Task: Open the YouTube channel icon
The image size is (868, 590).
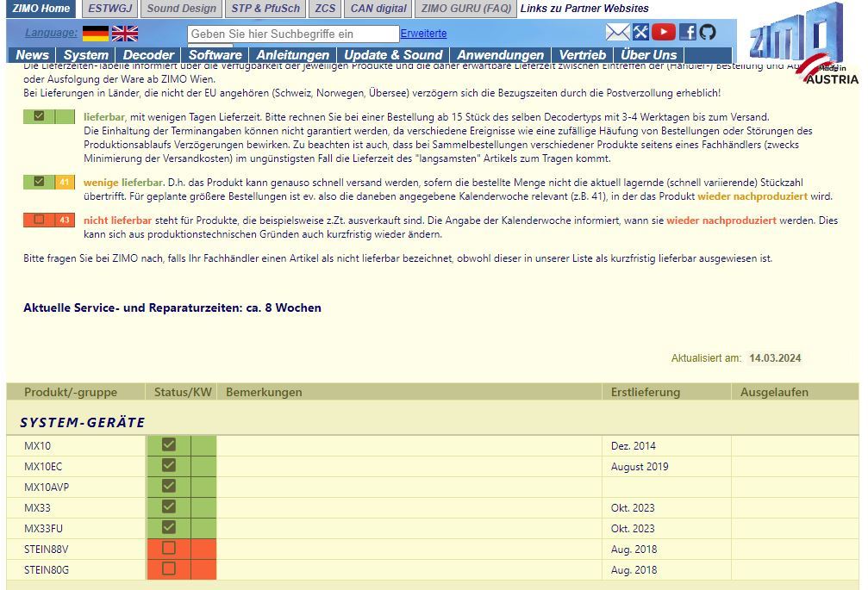Action: tap(663, 32)
